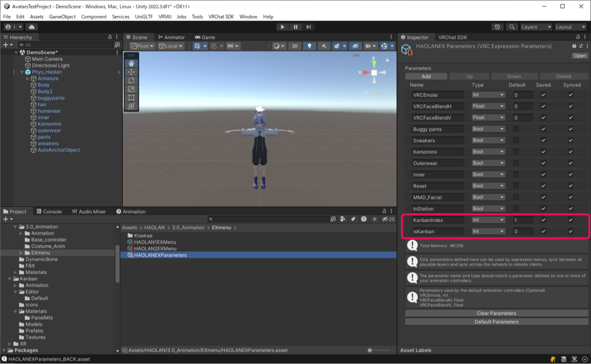Image resolution: width=591 pixels, height=364 pixels.
Task: Uncheck Synced for Buggy pants parameter
Action: coord(570,129)
